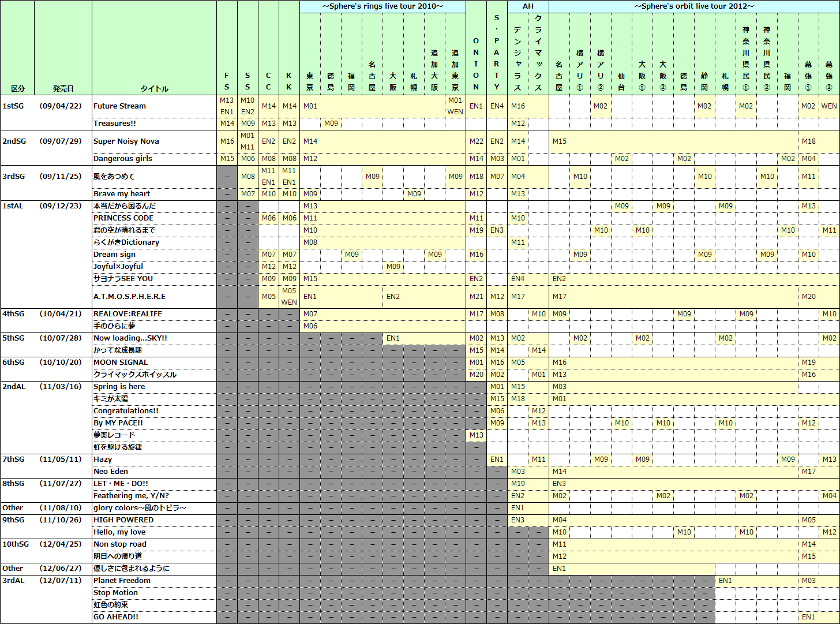
Task: Select the title かってな成長期
Action: click(117, 350)
